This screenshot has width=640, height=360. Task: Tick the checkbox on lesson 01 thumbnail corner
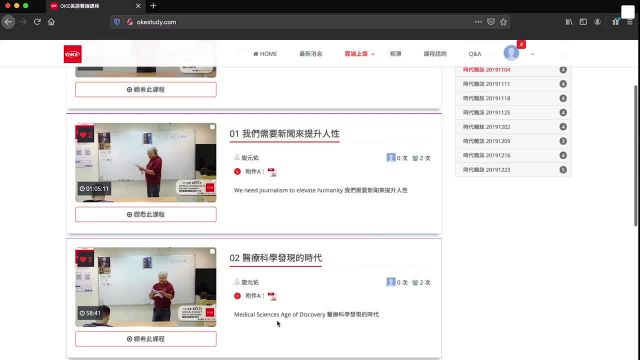tap(212, 127)
